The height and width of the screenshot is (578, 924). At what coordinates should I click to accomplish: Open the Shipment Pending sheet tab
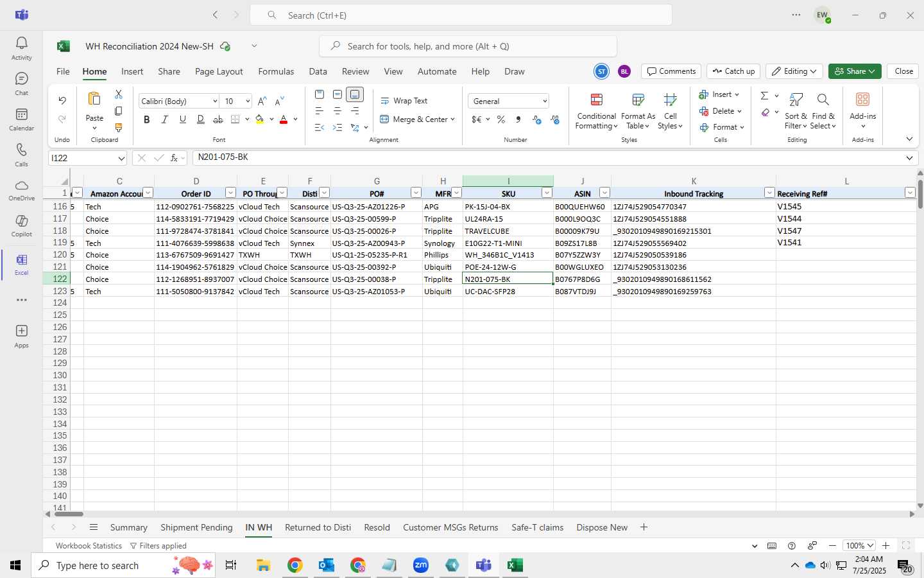[196, 527]
